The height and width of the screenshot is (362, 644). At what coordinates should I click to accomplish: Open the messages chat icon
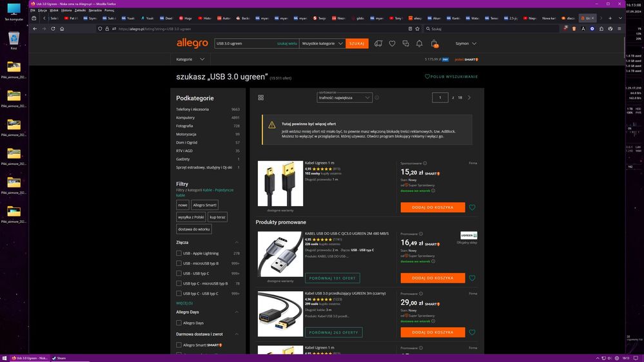point(405,44)
